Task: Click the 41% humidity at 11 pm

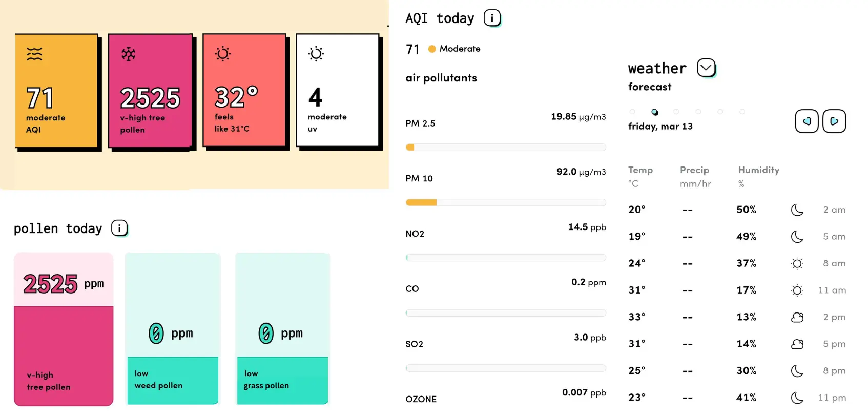Action: pos(747,398)
